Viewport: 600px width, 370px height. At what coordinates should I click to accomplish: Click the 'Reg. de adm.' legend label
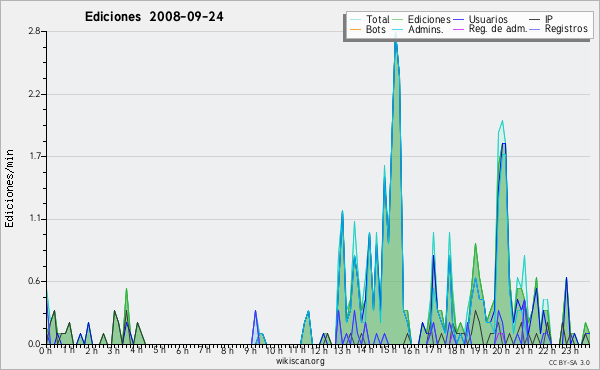(x=498, y=29)
